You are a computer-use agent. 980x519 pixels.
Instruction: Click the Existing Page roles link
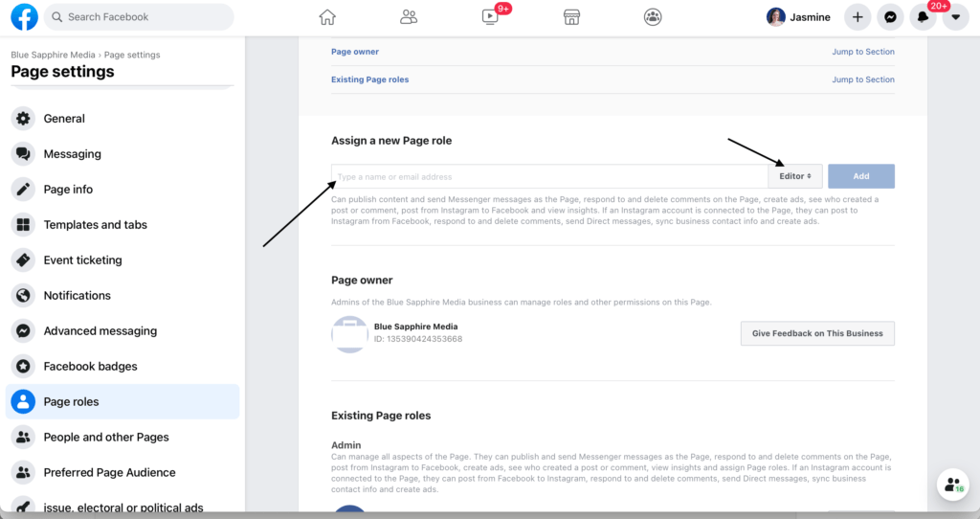(x=370, y=79)
